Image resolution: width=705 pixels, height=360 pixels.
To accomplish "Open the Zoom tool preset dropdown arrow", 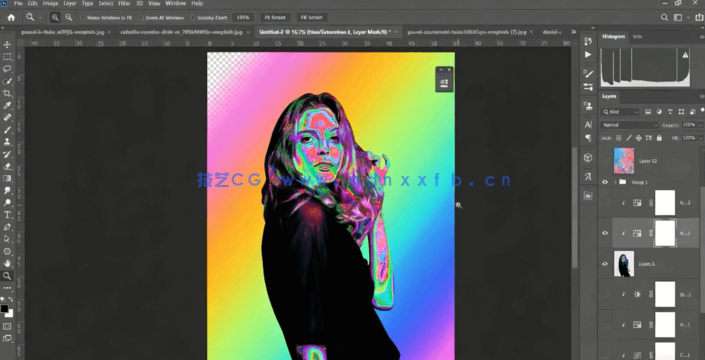I will pos(40,18).
